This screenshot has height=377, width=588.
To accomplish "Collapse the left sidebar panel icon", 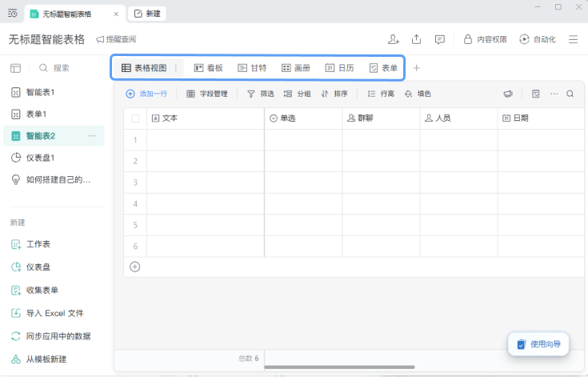I will point(15,68).
